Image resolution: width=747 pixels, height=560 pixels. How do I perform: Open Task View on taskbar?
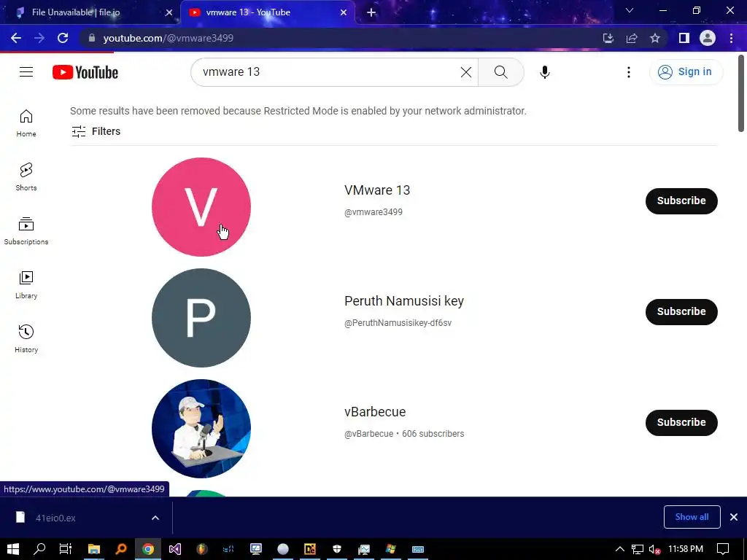point(65,549)
